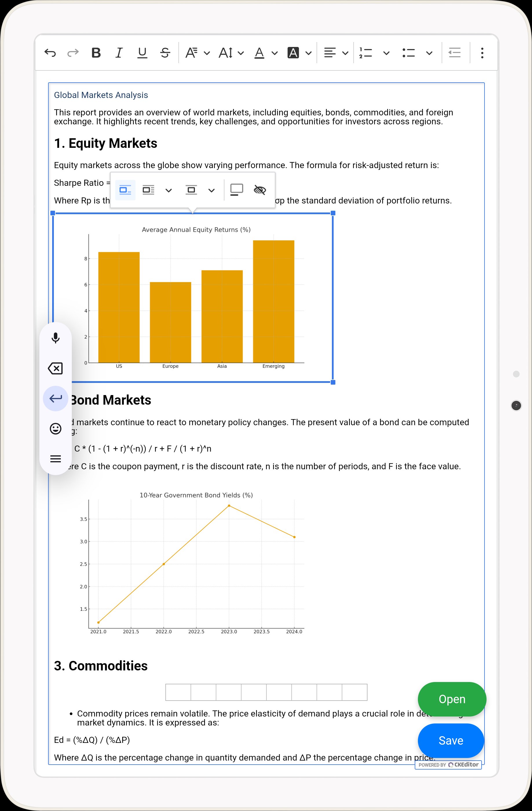Click the "Ed = (%ΔQ) / (%ΔP)" formula
This screenshot has width=532, height=811.
92,740
